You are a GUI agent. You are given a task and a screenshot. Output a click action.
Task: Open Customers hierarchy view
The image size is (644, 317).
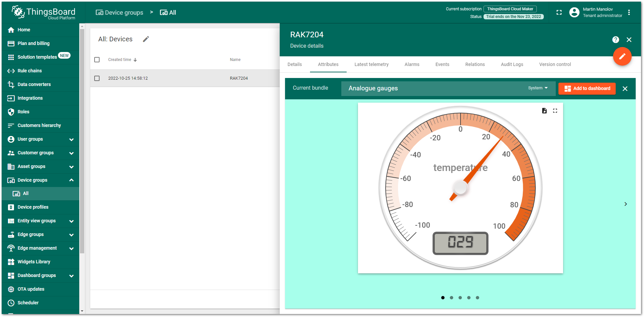coord(40,125)
